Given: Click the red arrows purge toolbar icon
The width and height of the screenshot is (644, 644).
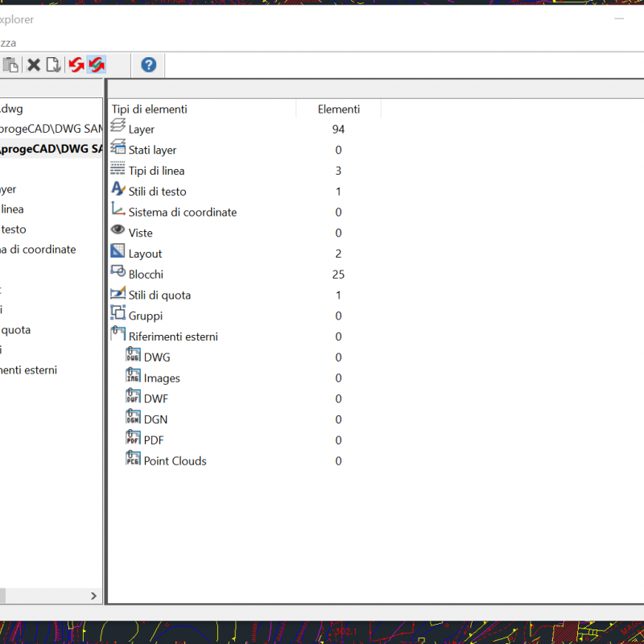Looking at the screenshot, I should point(76,65).
